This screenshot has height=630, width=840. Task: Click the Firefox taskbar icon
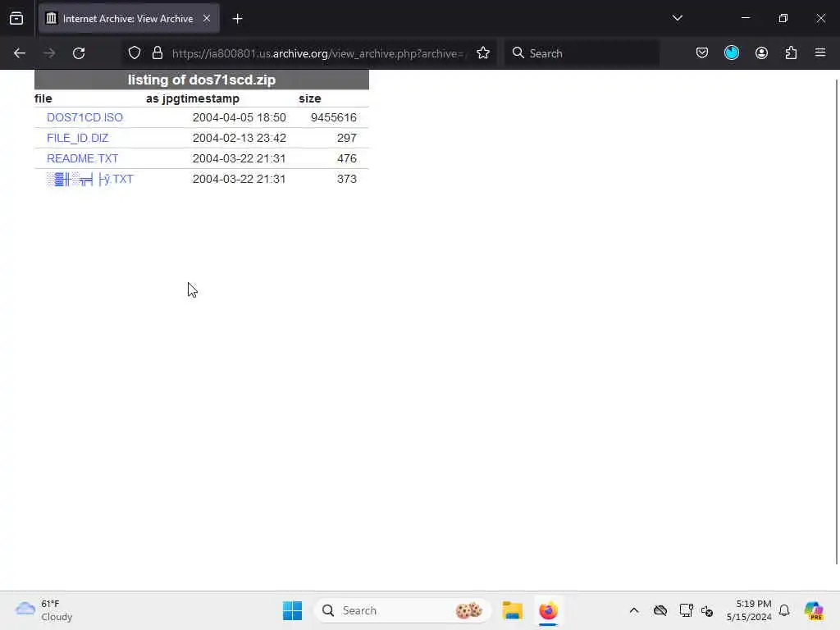[x=548, y=610]
